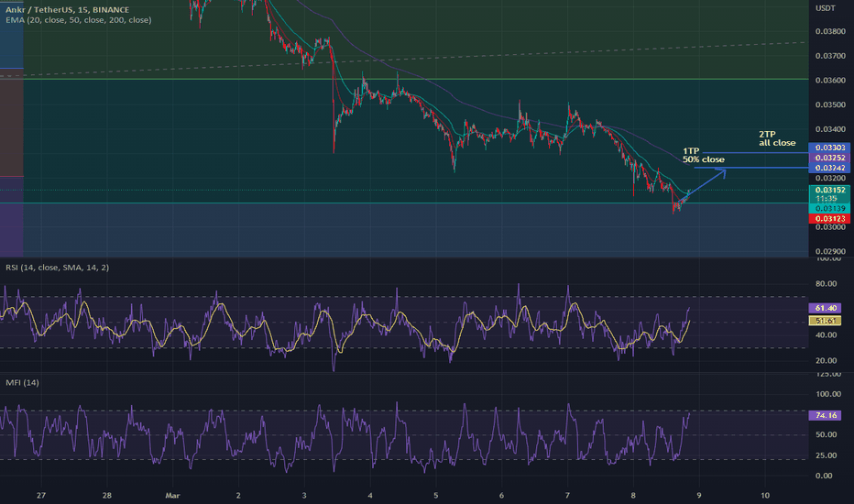Click the RSI 20.00 axis tick
This screenshot has width=854, height=504.
point(826,360)
